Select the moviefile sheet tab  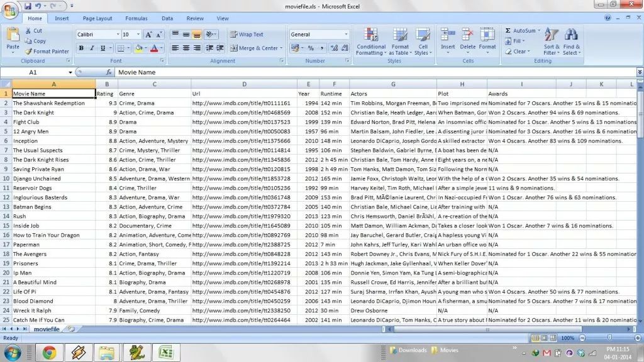47,329
